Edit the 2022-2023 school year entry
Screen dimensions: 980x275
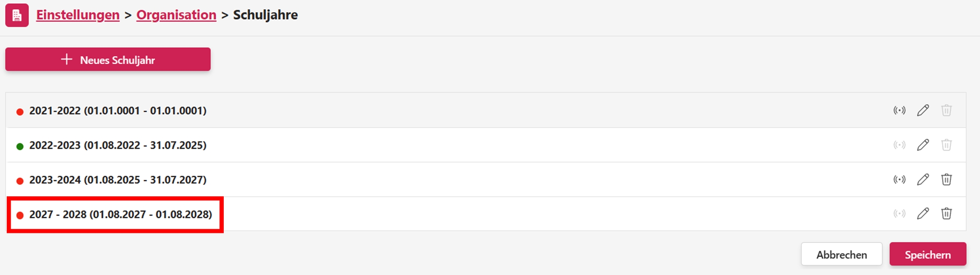click(923, 145)
